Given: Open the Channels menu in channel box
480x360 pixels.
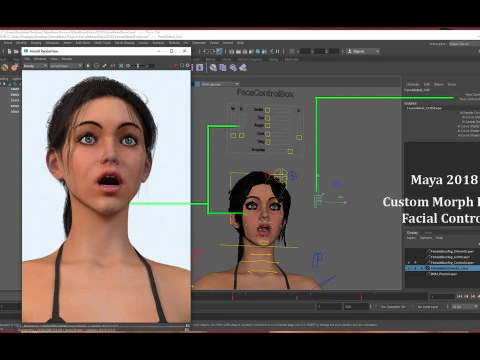Looking at the screenshot, I should pos(413,84).
